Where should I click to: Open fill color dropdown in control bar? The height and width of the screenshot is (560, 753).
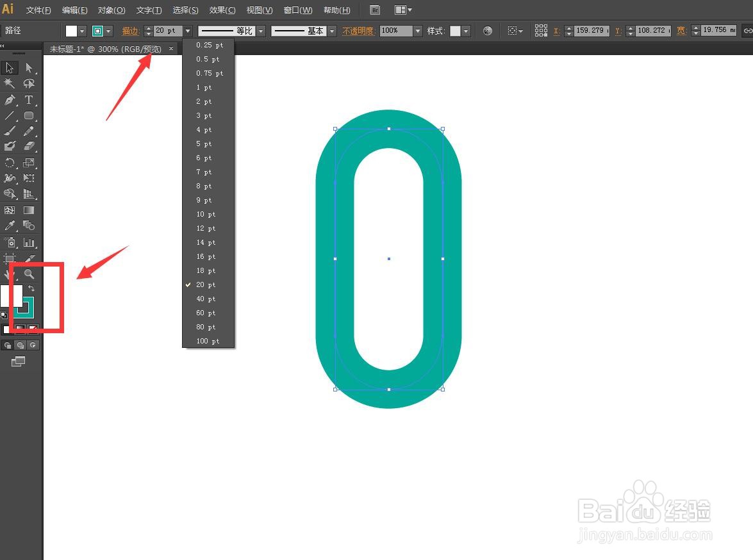pyautogui.click(x=82, y=31)
